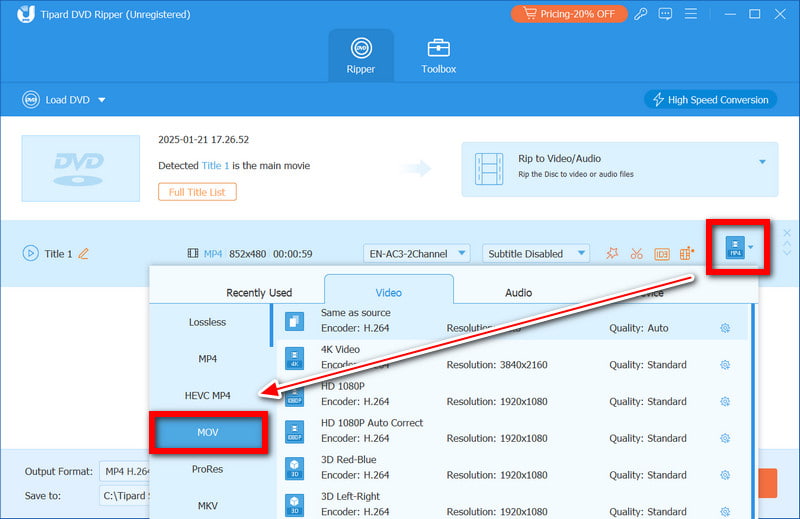Viewport: 800px width, 519px height.
Task: Open settings gear for 3D Red-Blue
Action: pos(725,475)
